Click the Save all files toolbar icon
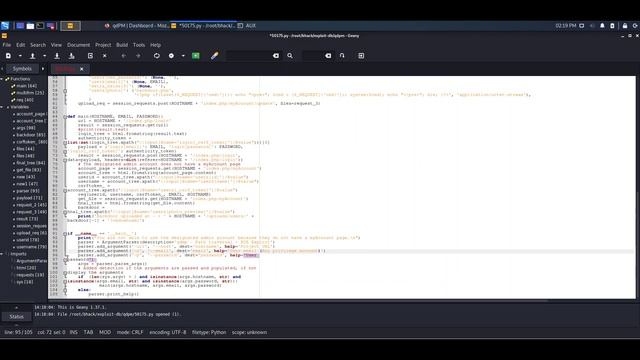The image size is (640, 360). click(71, 56)
